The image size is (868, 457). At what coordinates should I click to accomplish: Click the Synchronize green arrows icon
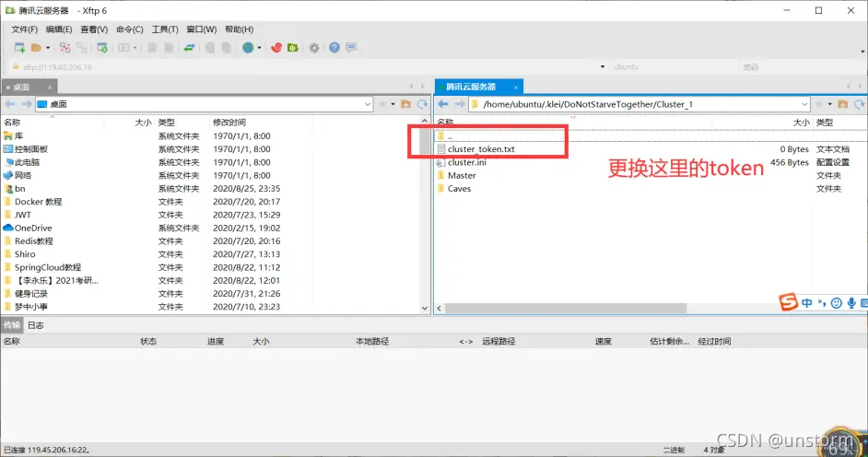(x=189, y=48)
